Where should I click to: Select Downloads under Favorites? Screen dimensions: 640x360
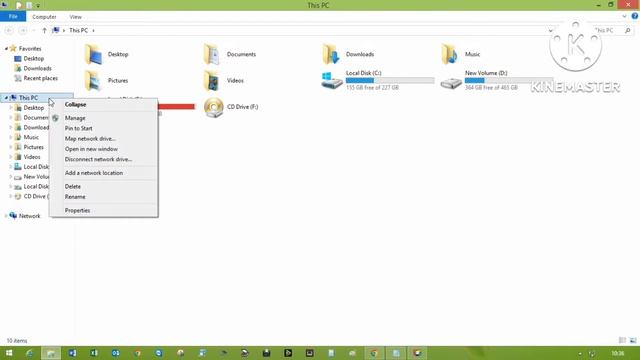pyautogui.click(x=37, y=69)
